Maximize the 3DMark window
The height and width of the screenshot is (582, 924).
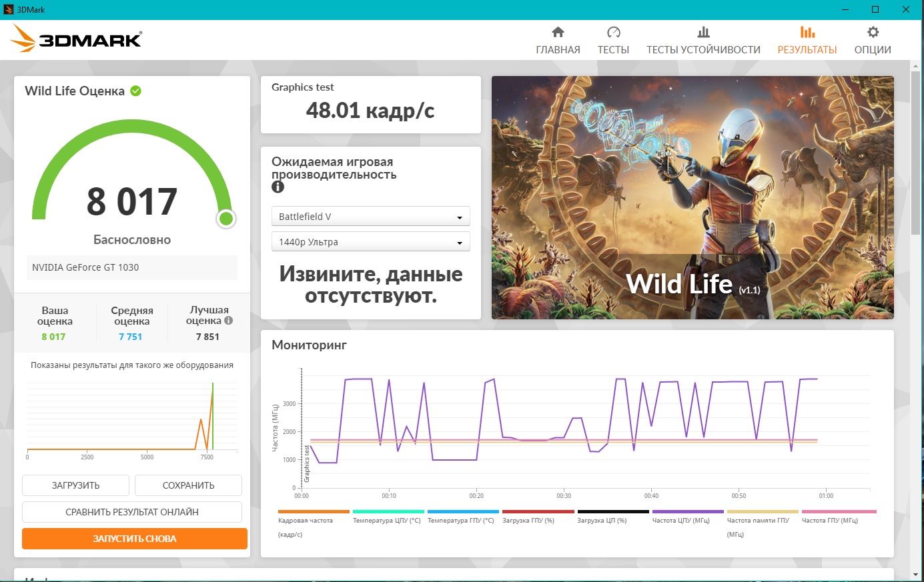(875, 9)
